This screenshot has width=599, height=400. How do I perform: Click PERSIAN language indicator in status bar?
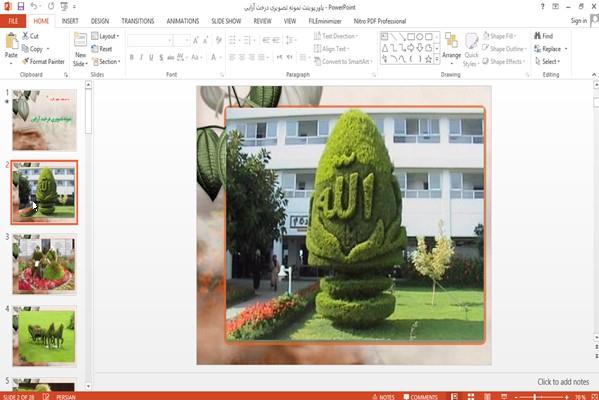[x=66, y=397]
